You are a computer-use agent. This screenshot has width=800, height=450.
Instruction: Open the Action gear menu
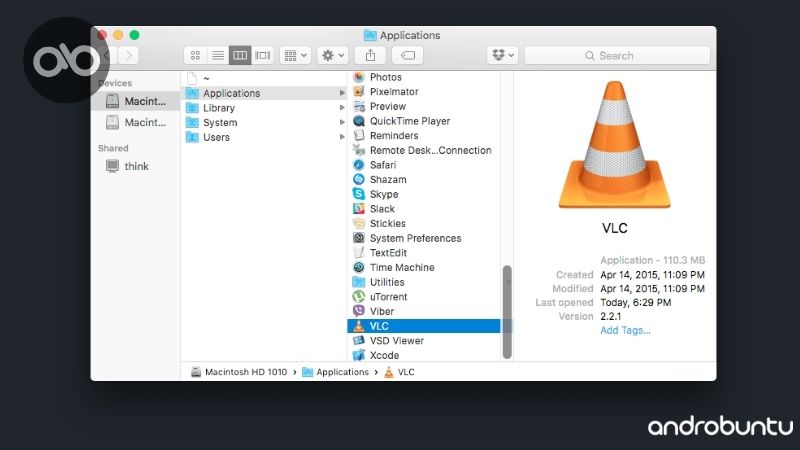point(333,55)
